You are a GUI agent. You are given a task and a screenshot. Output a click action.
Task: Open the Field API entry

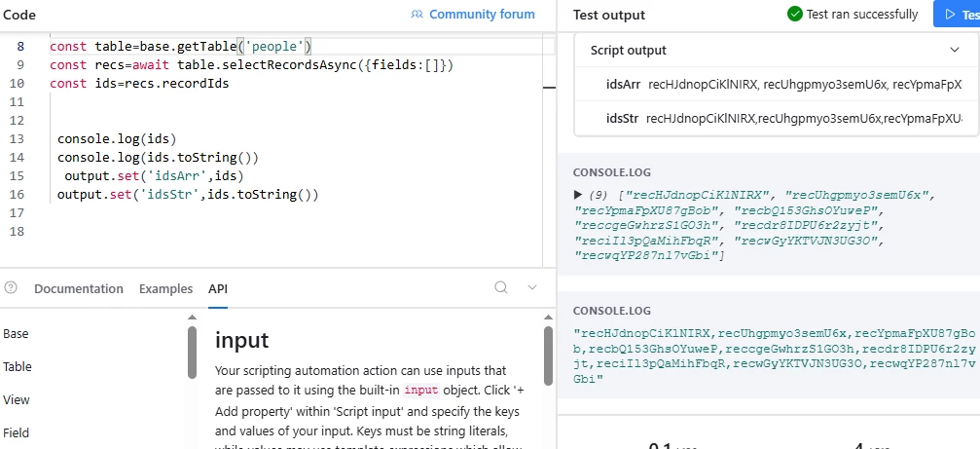17,432
